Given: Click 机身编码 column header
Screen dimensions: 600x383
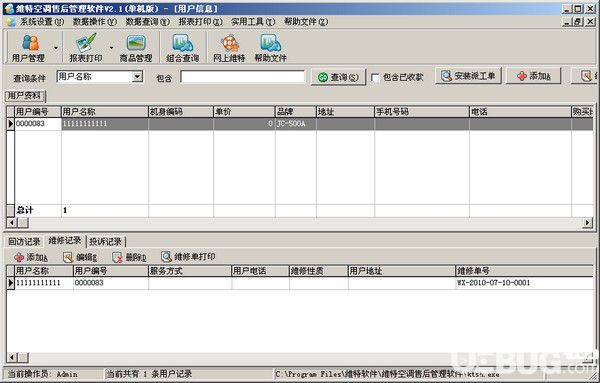Looking at the screenshot, I should coord(181,112).
